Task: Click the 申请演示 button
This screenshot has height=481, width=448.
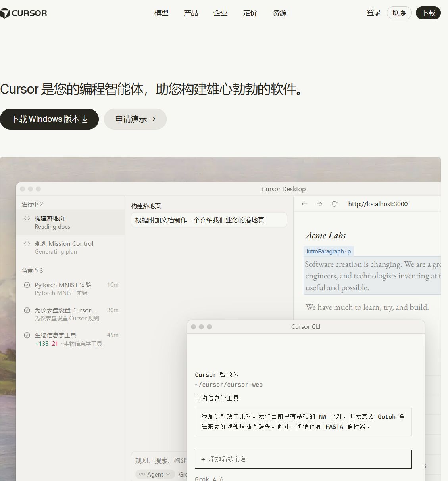Action: pos(135,119)
